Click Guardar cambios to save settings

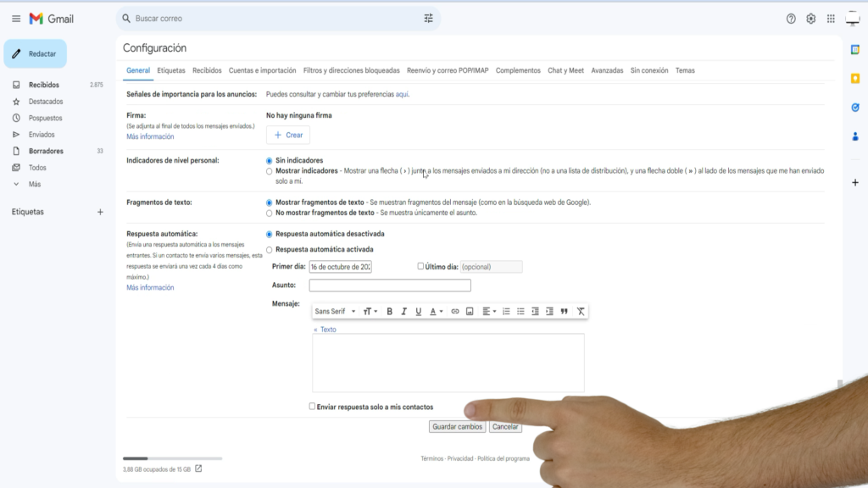click(x=459, y=427)
